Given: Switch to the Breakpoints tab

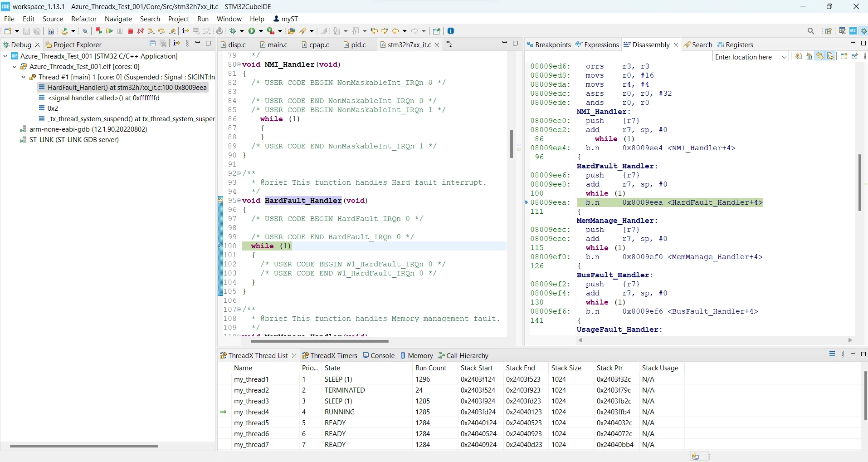Looking at the screenshot, I should click(549, 44).
